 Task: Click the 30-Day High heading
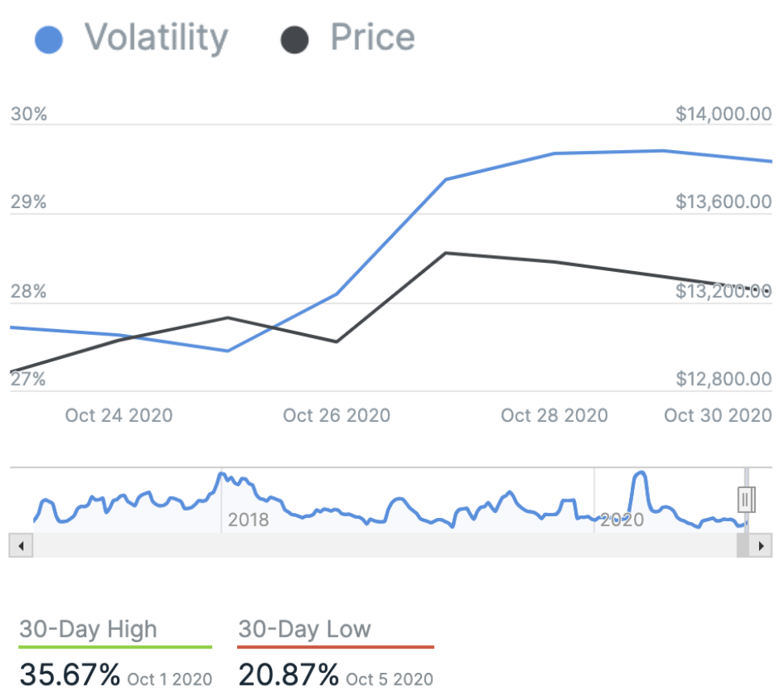click(x=88, y=629)
